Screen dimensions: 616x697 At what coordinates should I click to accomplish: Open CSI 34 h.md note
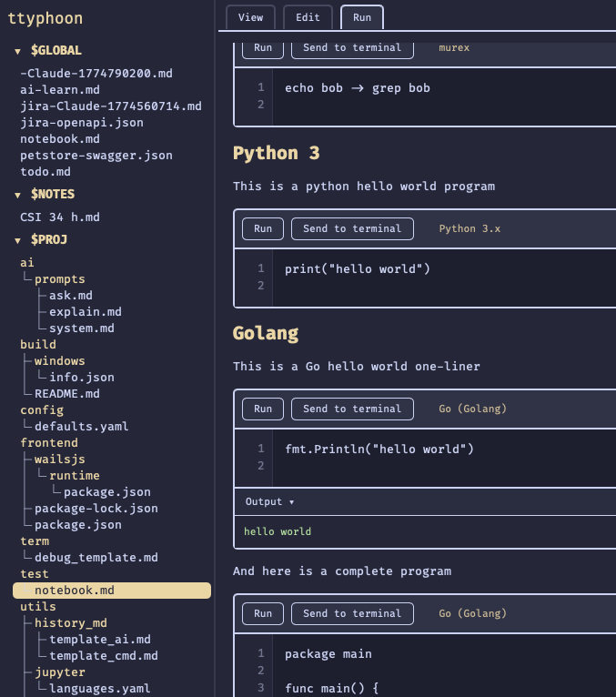point(60,217)
